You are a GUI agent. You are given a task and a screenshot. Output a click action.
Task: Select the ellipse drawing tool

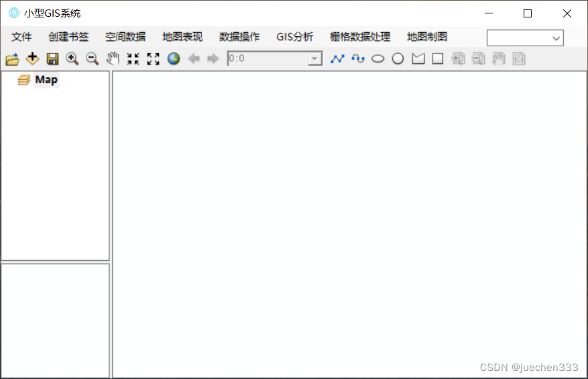coord(378,59)
